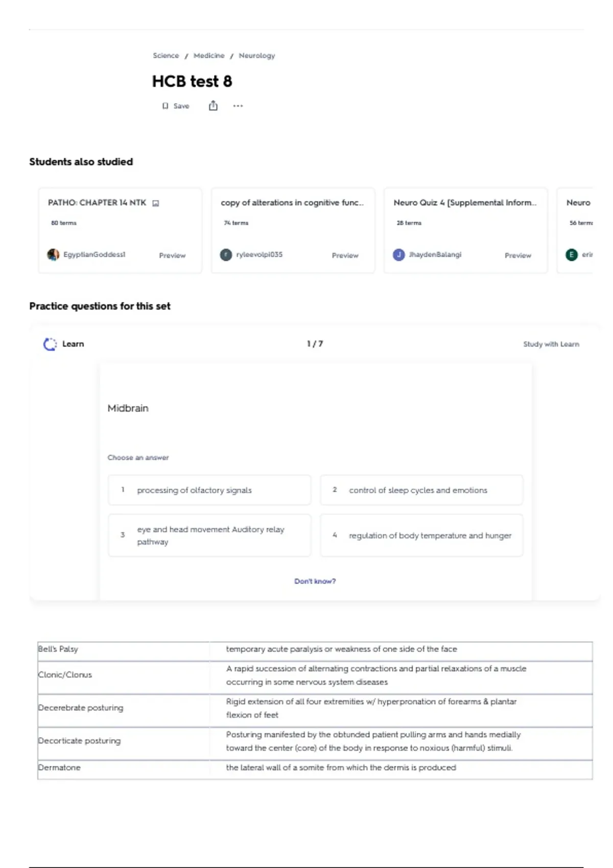
Task: Click JhaydenBalangi avatar icon
Action: 399,254
